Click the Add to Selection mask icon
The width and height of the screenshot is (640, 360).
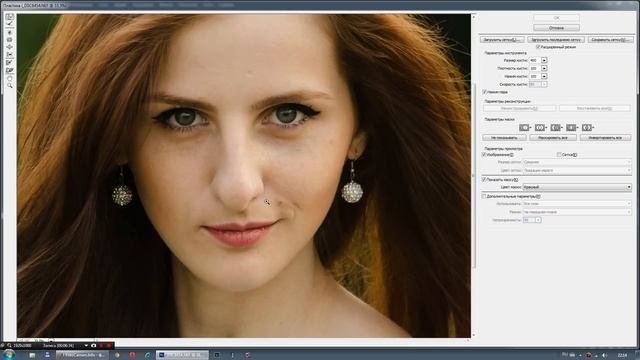(540, 128)
